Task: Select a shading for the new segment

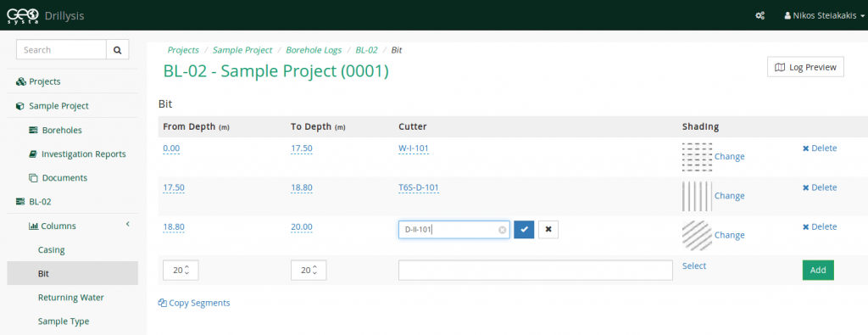Action: pyautogui.click(x=694, y=265)
